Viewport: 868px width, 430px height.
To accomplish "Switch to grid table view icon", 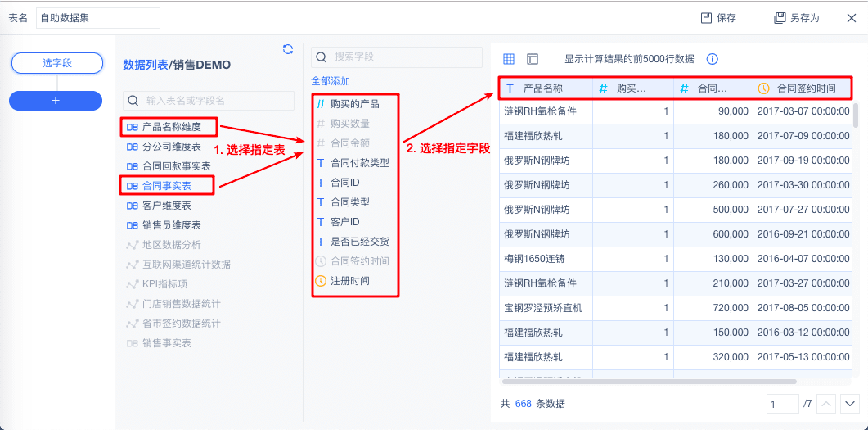I will [508, 58].
